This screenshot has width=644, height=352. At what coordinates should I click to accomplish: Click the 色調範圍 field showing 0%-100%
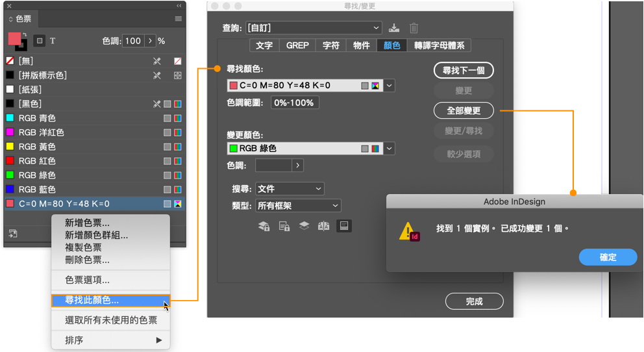pyautogui.click(x=295, y=103)
